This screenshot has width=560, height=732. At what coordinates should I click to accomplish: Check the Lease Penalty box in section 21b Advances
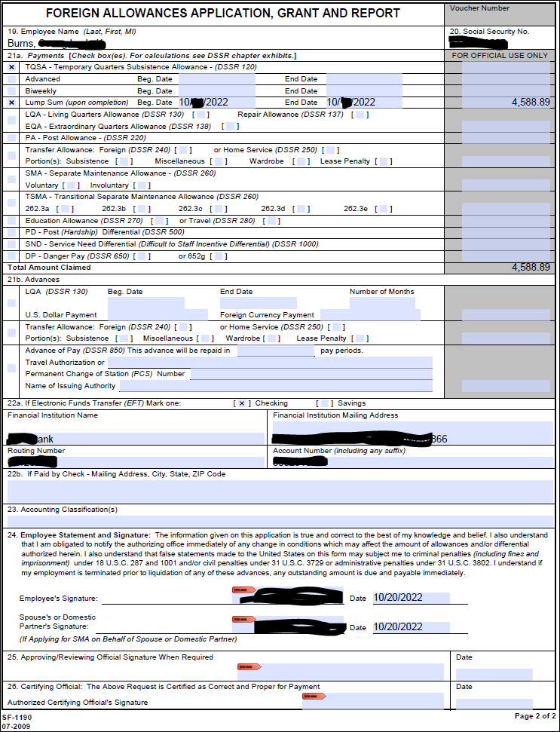coord(360,338)
